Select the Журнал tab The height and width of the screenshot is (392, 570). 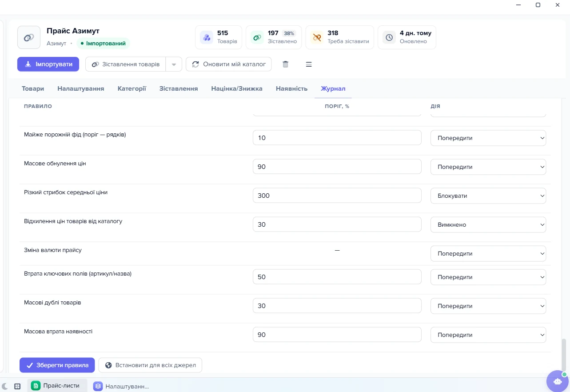(x=333, y=88)
